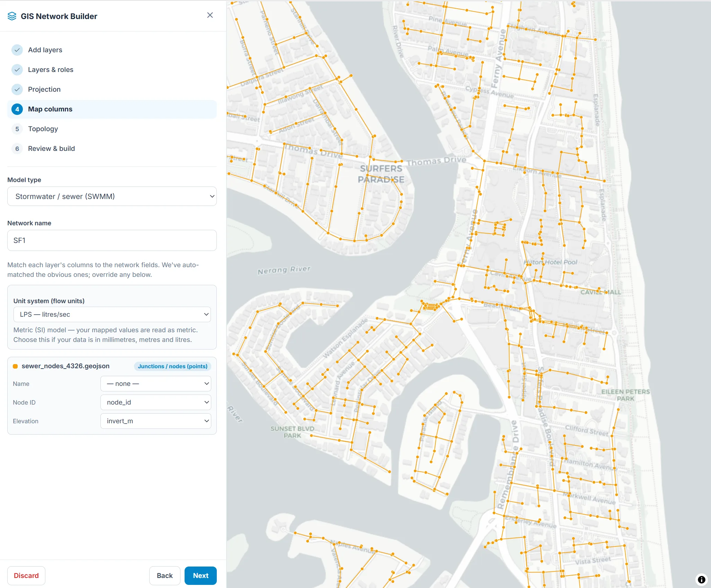
Task: Click the step 6 number badge
Action: pyautogui.click(x=17, y=148)
